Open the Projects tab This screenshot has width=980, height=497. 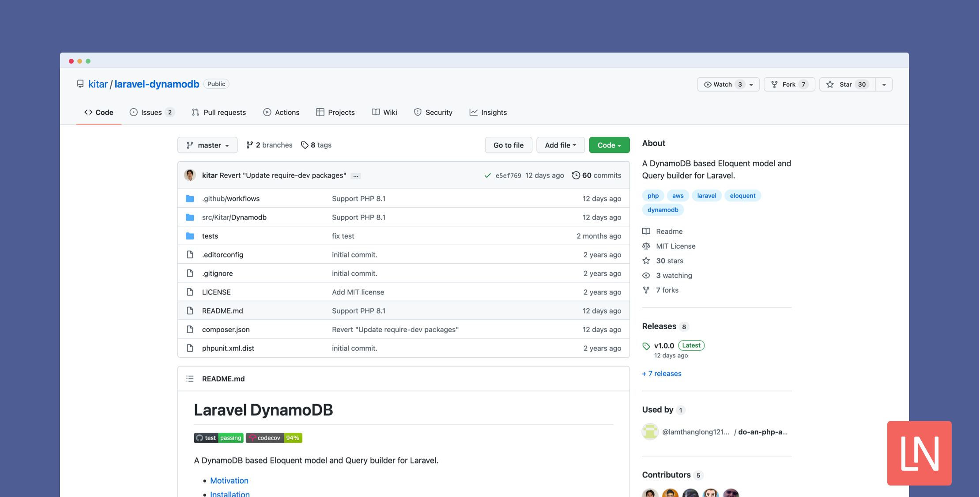[x=335, y=112]
